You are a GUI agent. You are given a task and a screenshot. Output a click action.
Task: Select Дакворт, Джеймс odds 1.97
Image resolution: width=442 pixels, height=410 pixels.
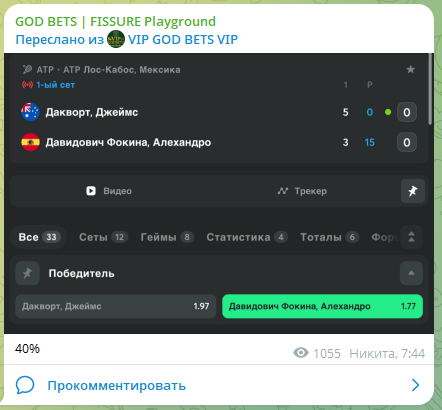point(116,306)
